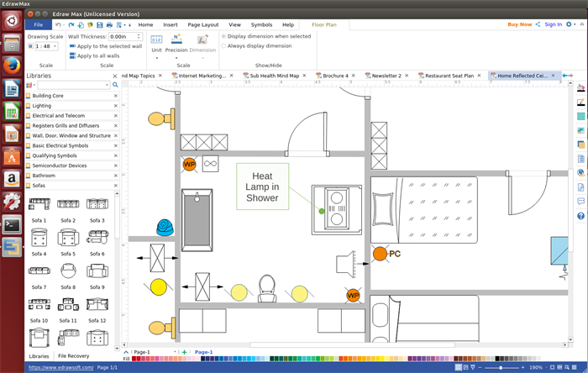Open the Drawing Scale dropdown
This screenshot has width=588, height=373.
tap(54, 46)
